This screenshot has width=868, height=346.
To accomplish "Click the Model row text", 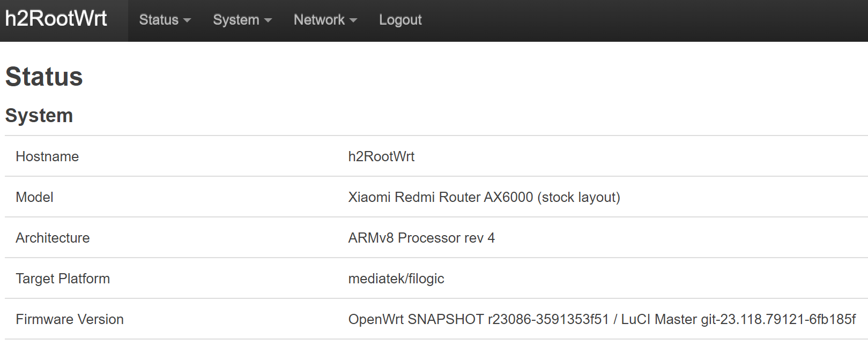I will click(x=34, y=197).
